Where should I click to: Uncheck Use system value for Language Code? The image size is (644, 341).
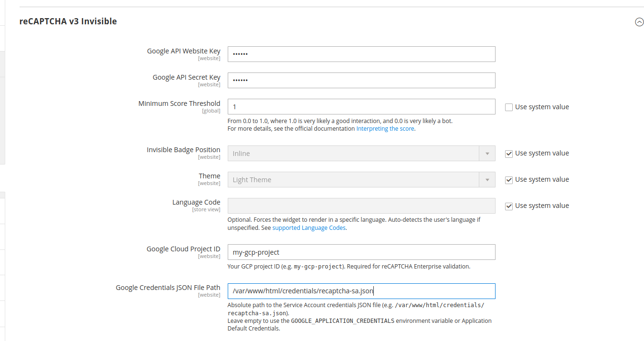[508, 206]
